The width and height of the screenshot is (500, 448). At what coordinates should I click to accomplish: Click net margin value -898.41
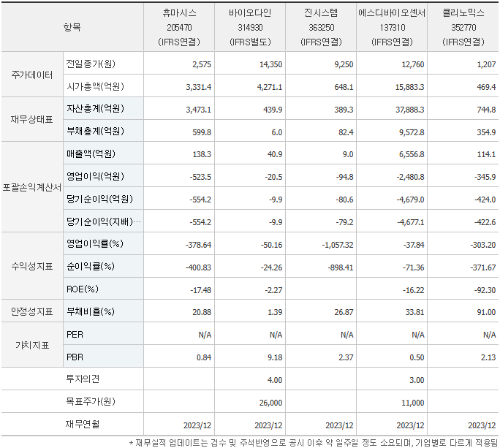coord(341,267)
